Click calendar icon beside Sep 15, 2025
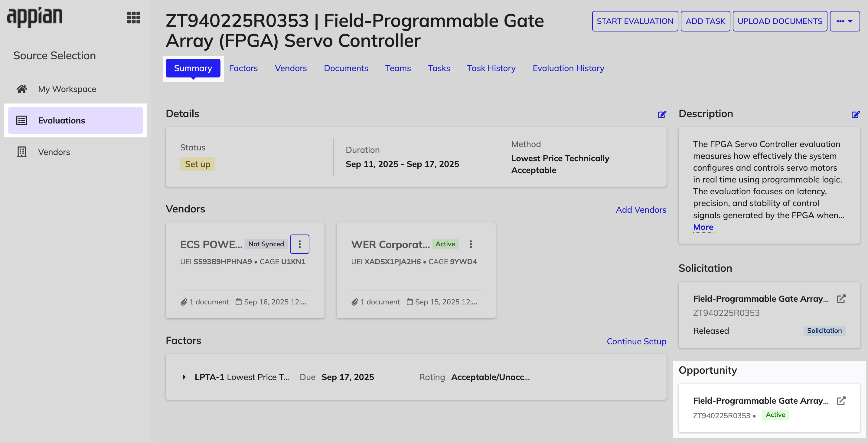 410,302
